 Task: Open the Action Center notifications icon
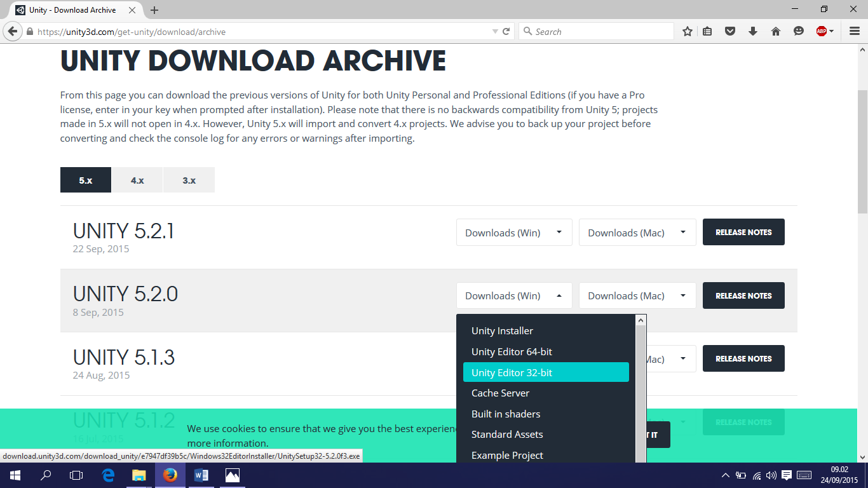pyautogui.click(x=787, y=475)
